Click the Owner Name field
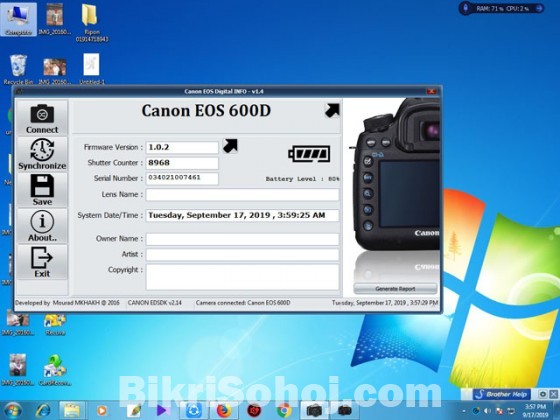The image size is (560, 420). (x=242, y=239)
